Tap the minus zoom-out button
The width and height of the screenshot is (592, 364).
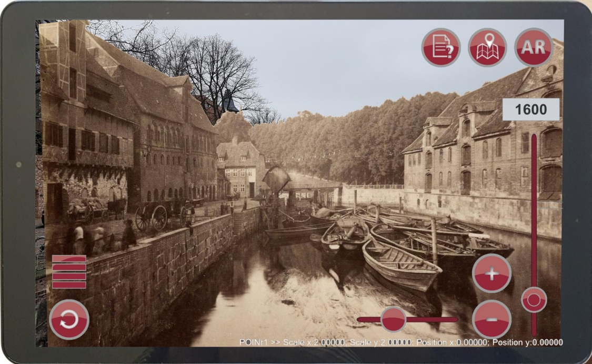(x=491, y=319)
